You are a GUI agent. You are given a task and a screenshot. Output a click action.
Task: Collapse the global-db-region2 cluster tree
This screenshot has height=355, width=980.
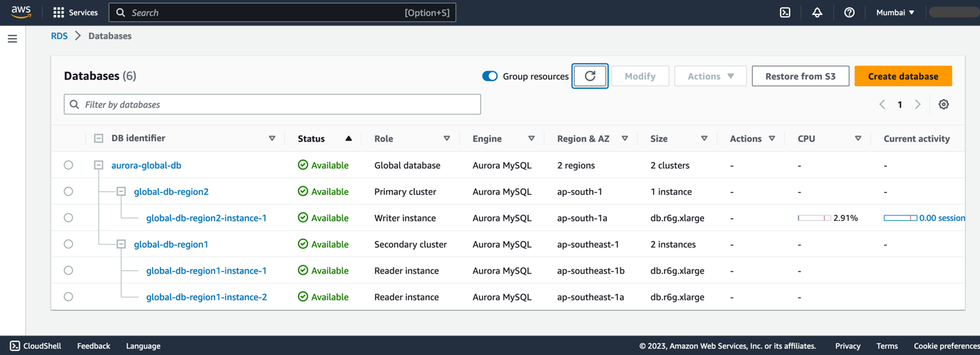tap(121, 192)
